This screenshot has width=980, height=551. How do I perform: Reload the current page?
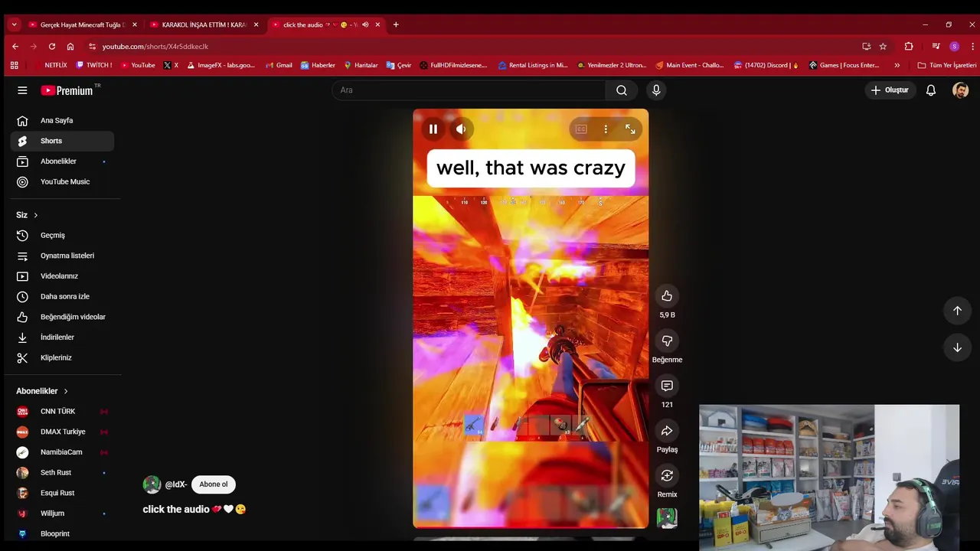click(51, 46)
